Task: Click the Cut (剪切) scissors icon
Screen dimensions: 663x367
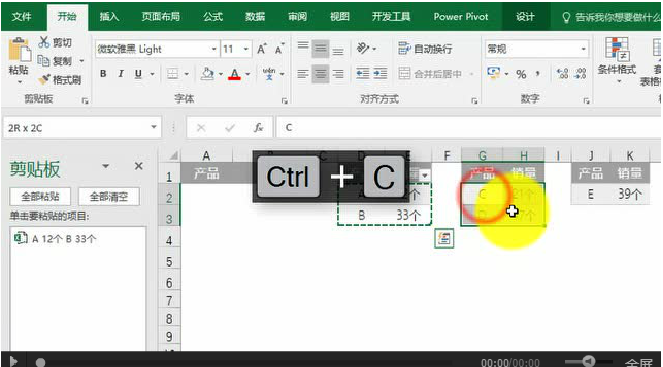Action: 44,42
